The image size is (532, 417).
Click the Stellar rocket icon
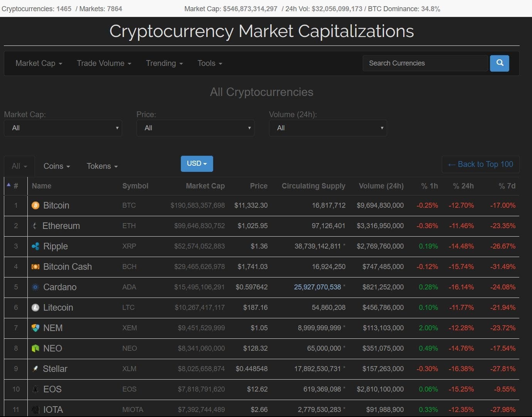pyautogui.click(x=35, y=369)
